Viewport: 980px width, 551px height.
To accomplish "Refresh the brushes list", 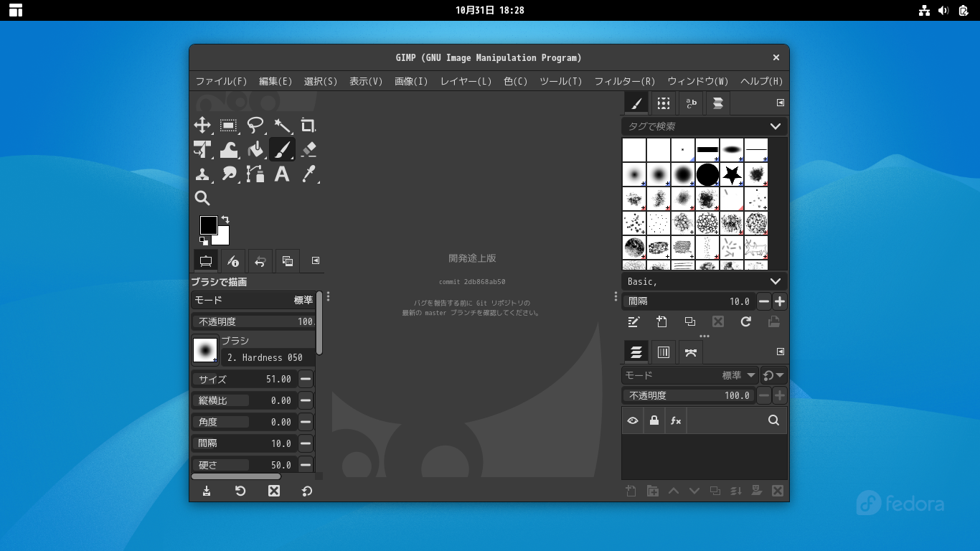I will (745, 322).
